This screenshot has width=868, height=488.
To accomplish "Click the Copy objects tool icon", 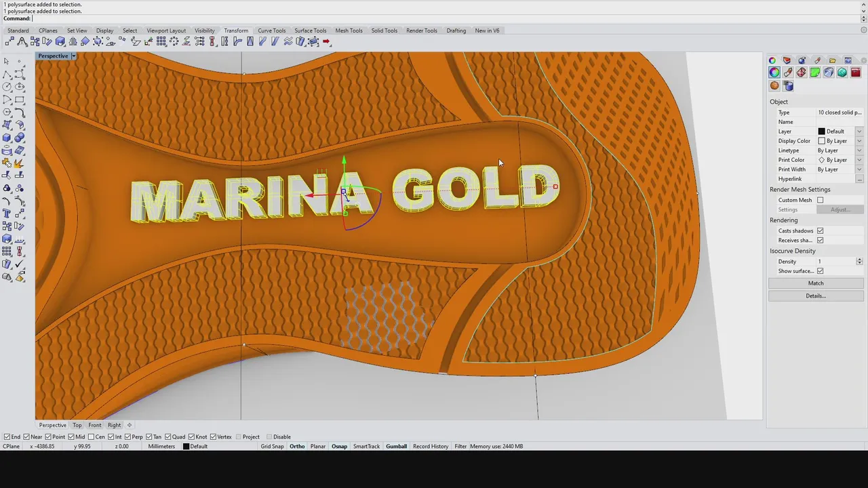I will tap(35, 42).
